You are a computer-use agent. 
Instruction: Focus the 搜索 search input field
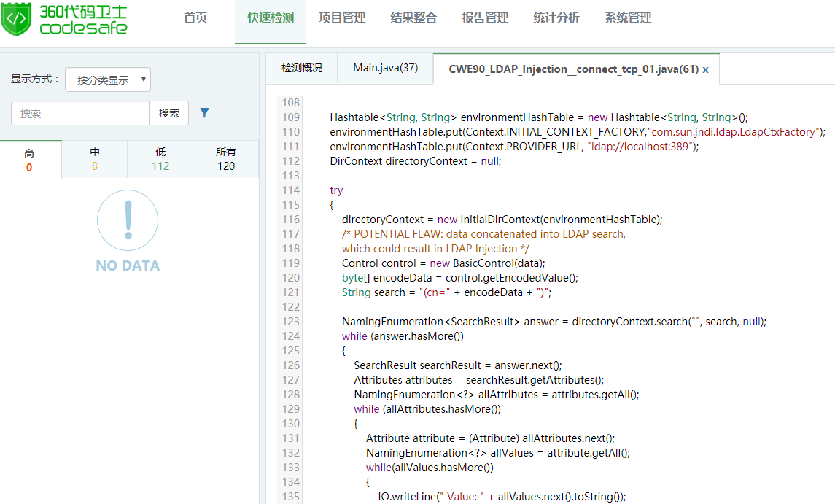pos(80,113)
